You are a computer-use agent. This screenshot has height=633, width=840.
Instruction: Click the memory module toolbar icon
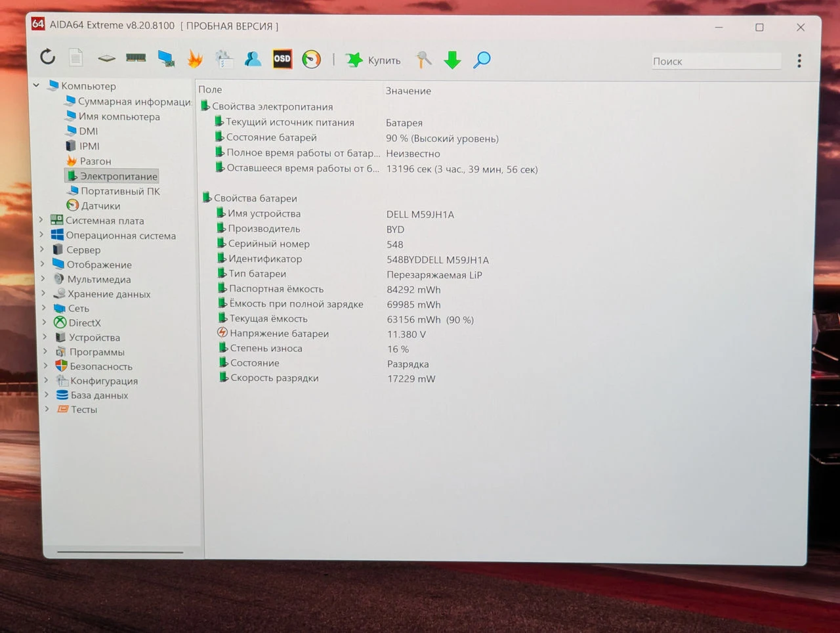click(x=136, y=58)
